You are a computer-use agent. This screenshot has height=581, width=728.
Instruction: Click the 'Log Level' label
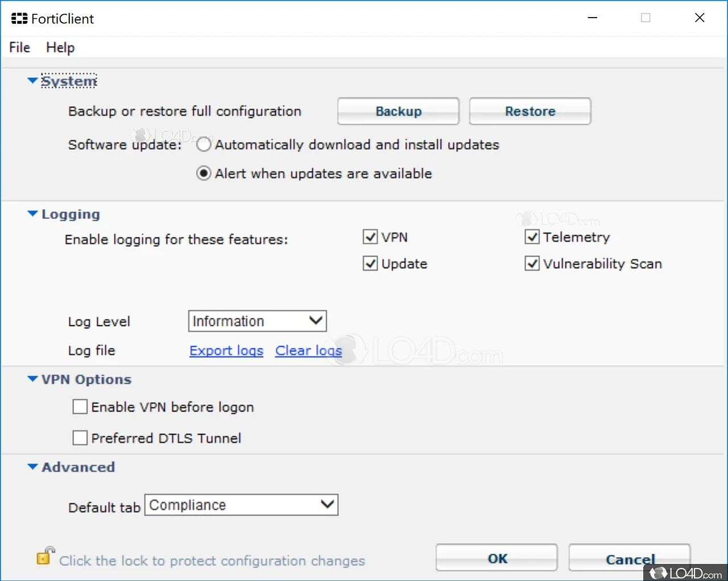(99, 322)
